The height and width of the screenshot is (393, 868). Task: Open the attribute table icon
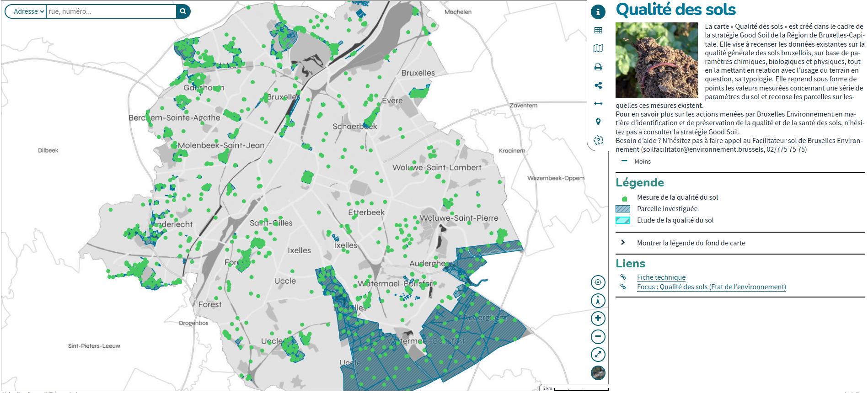point(598,30)
